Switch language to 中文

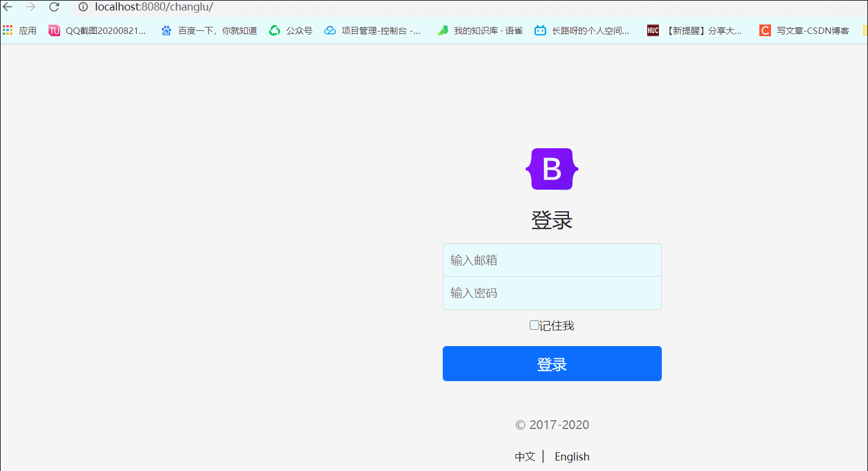[x=525, y=456]
